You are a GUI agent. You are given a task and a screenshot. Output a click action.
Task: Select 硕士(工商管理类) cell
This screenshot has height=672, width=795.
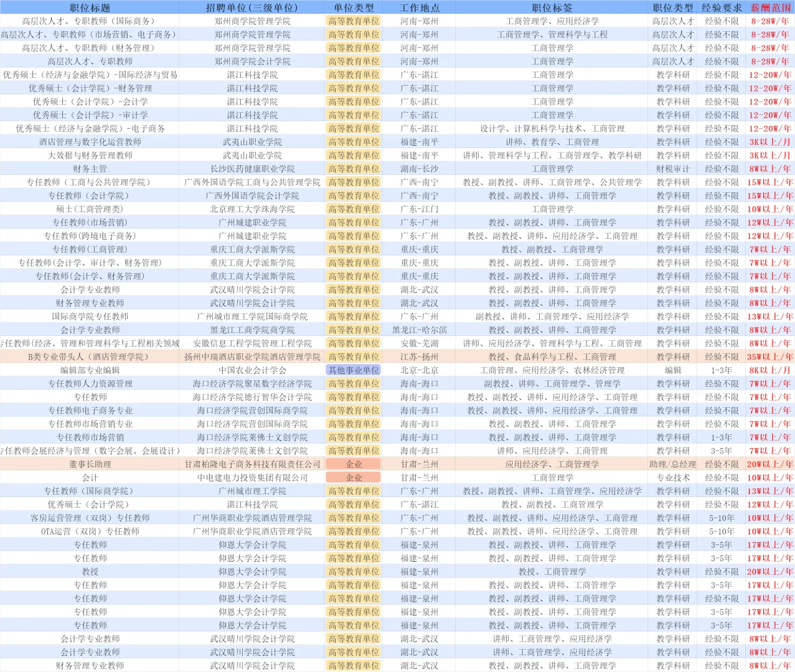click(90, 209)
